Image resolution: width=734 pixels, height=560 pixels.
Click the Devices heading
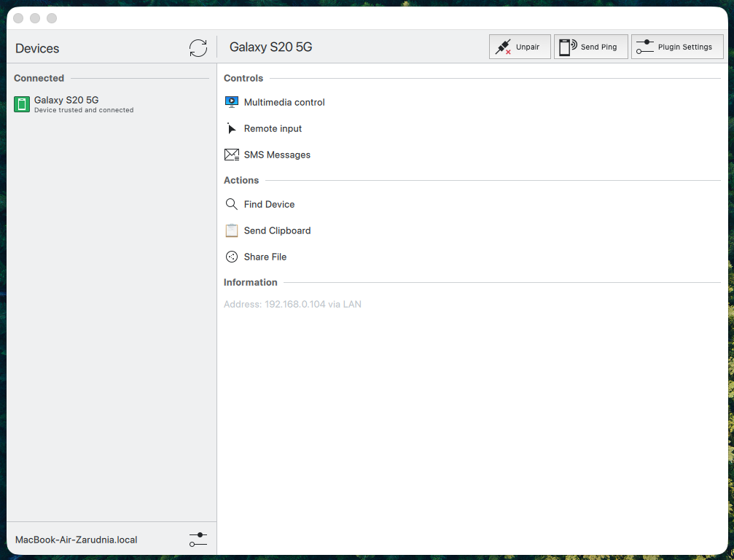coord(37,48)
